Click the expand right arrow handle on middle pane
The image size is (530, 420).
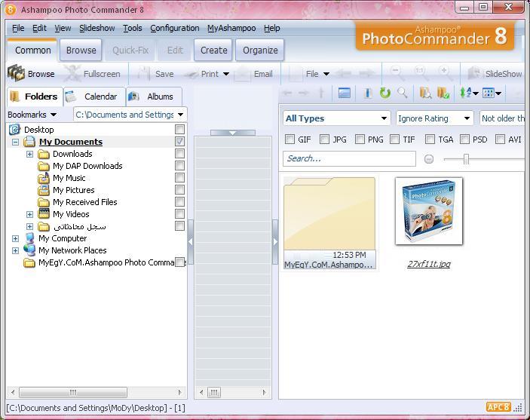click(275, 242)
